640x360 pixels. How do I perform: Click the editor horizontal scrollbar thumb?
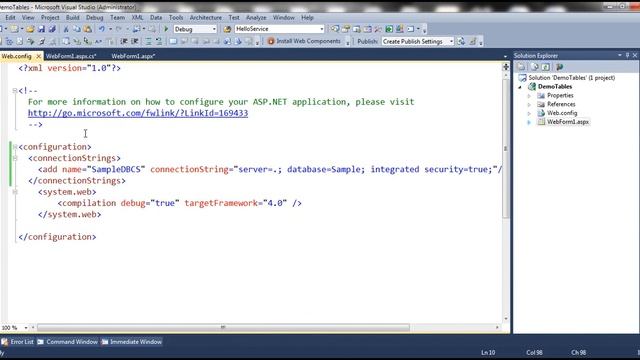pos(223,327)
